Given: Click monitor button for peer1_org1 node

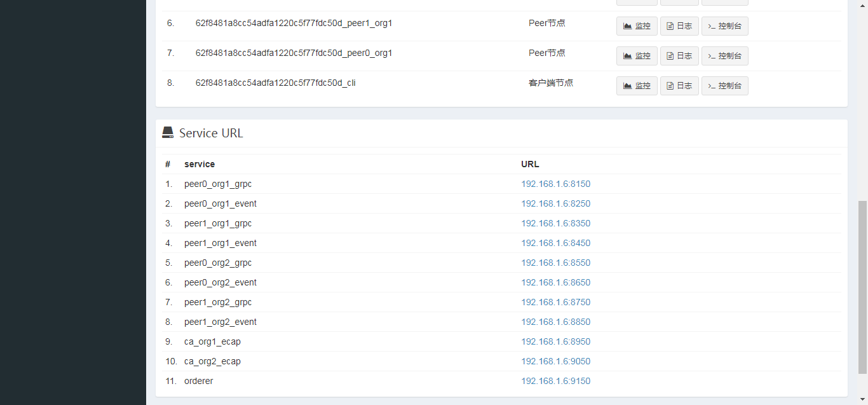Looking at the screenshot, I should (x=637, y=26).
